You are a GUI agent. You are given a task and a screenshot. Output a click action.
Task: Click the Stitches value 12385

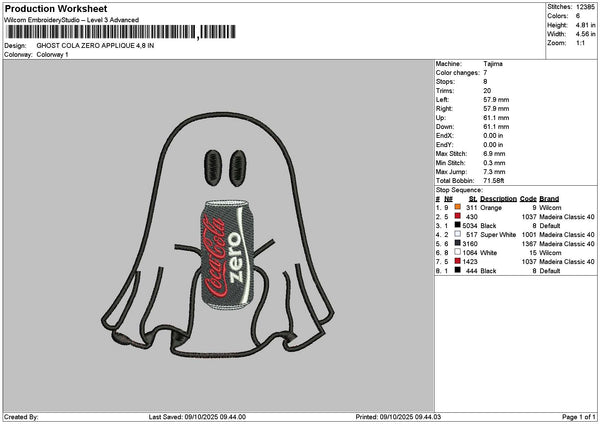[x=585, y=7]
